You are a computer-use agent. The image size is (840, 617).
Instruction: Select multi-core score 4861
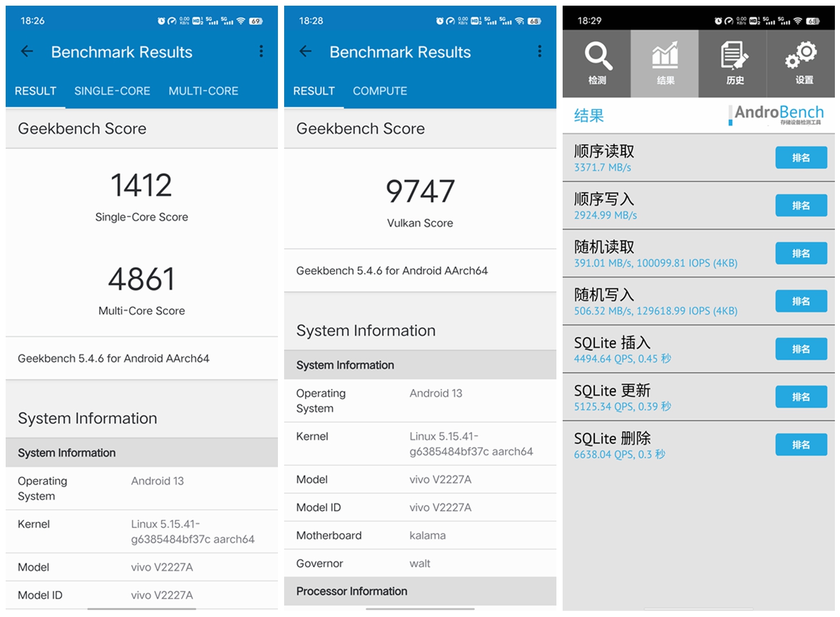click(x=142, y=279)
